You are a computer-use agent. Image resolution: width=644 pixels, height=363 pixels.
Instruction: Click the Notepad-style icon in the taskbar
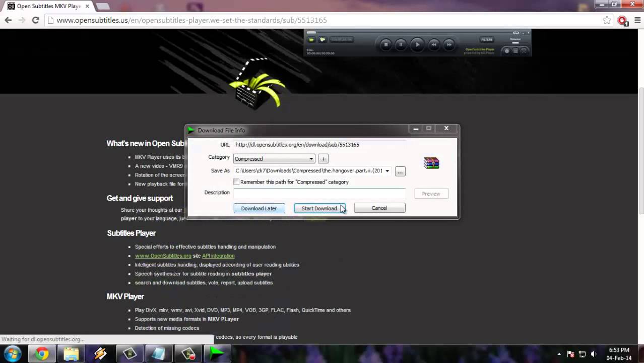(159, 354)
